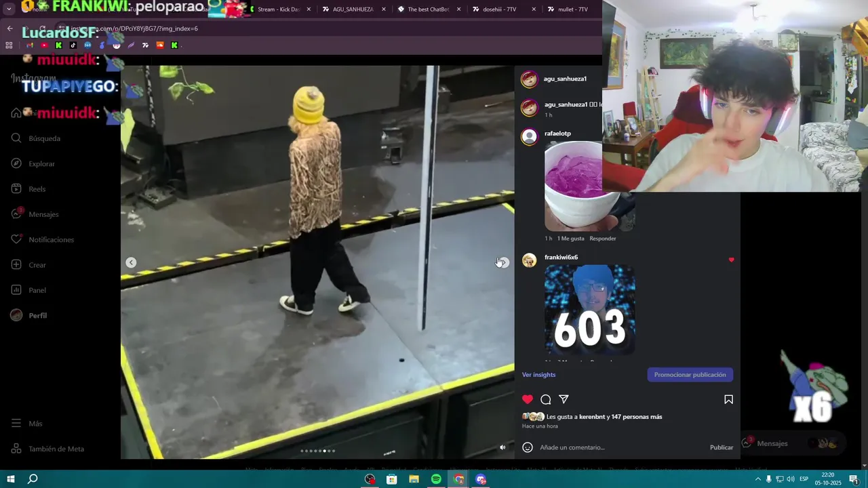Switch to The best ChatBot tab
The height and width of the screenshot is (488, 868).
click(x=428, y=9)
